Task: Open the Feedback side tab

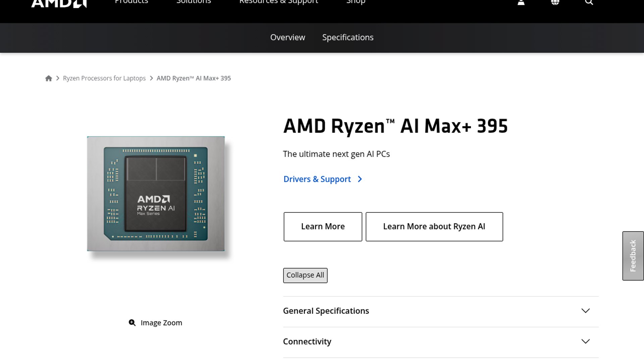Action: (x=633, y=256)
